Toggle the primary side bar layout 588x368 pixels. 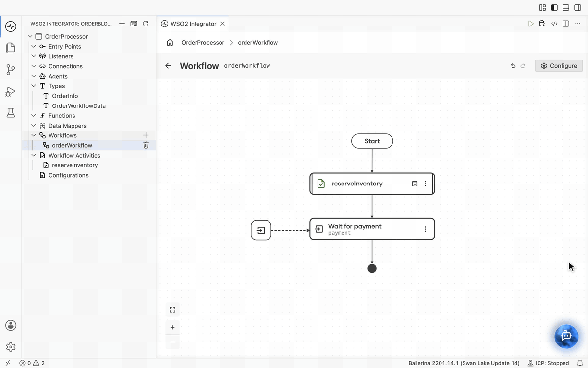tap(554, 7)
